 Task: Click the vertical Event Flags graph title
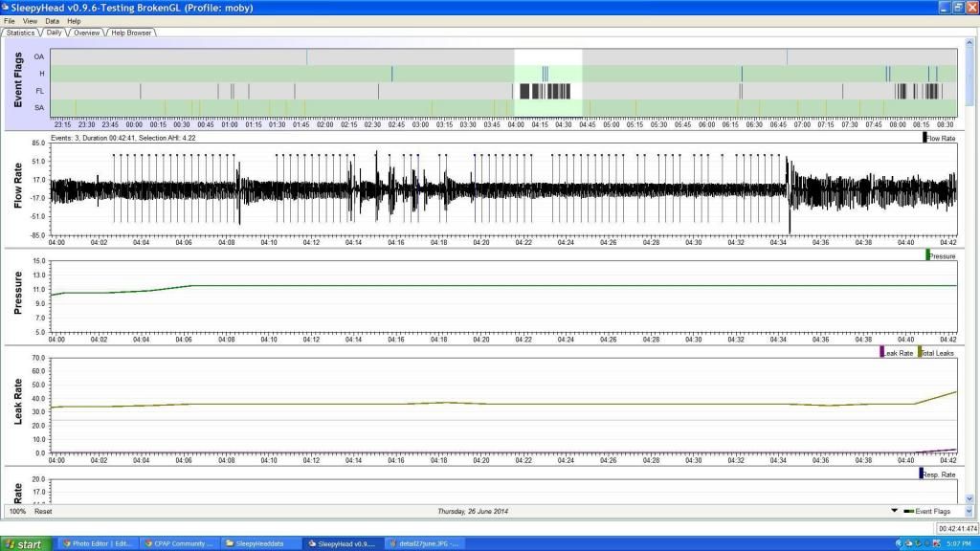pyautogui.click(x=18, y=80)
